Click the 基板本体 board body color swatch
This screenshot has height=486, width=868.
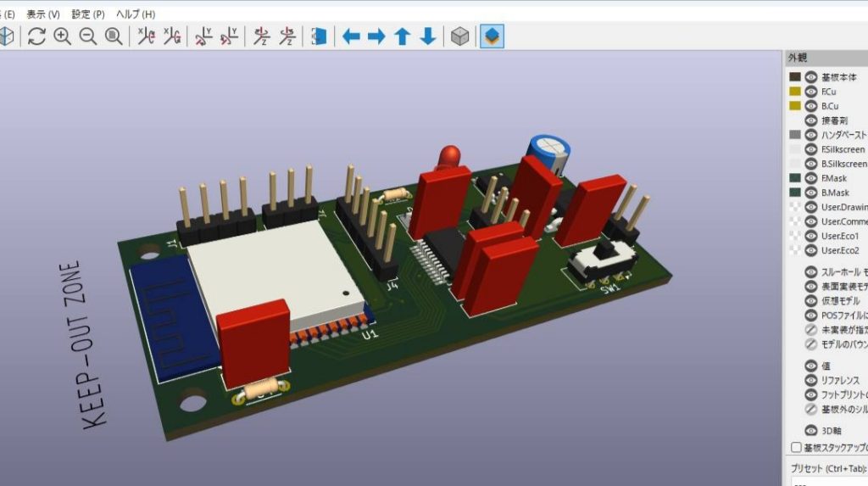click(x=795, y=77)
